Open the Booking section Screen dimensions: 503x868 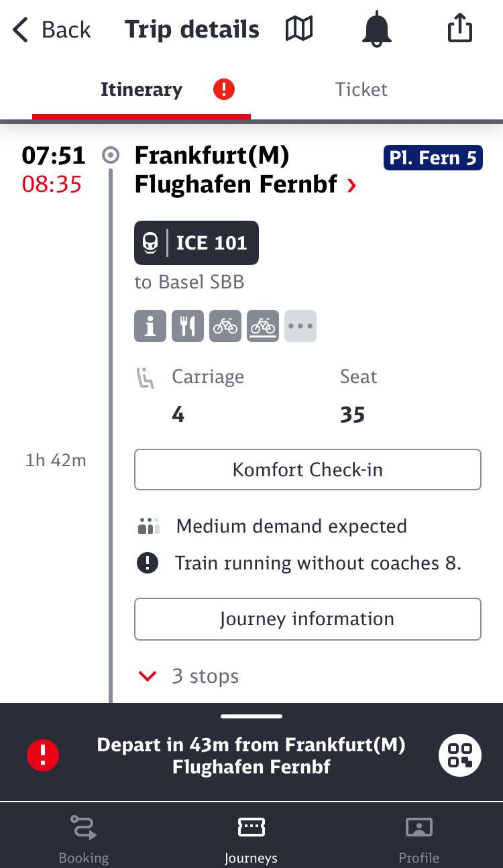pos(84,838)
